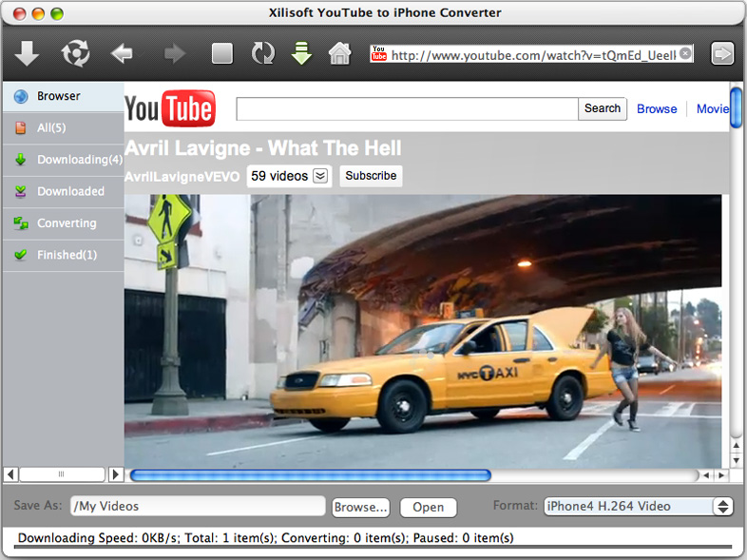Click the Browse... button for save path

[x=361, y=508]
